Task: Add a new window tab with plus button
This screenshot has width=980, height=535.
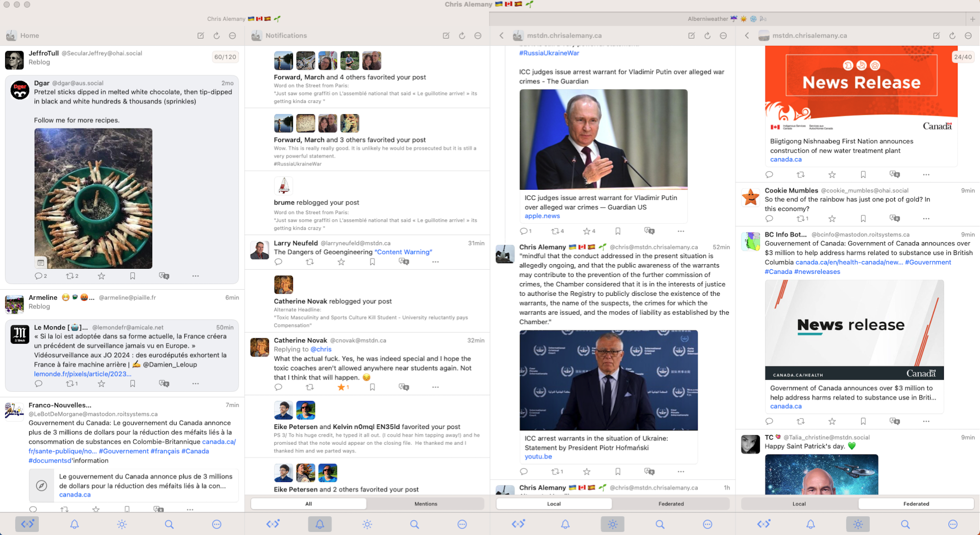Action: [973, 19]
